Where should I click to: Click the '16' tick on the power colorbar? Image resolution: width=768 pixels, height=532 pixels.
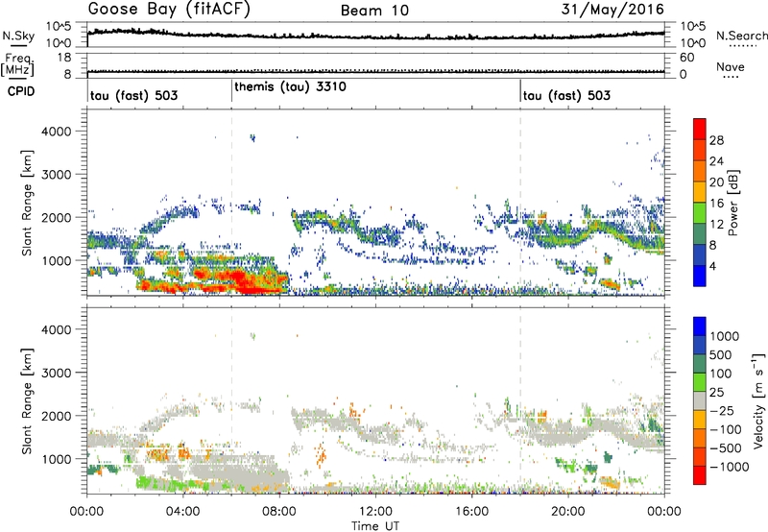pos(716,204)
